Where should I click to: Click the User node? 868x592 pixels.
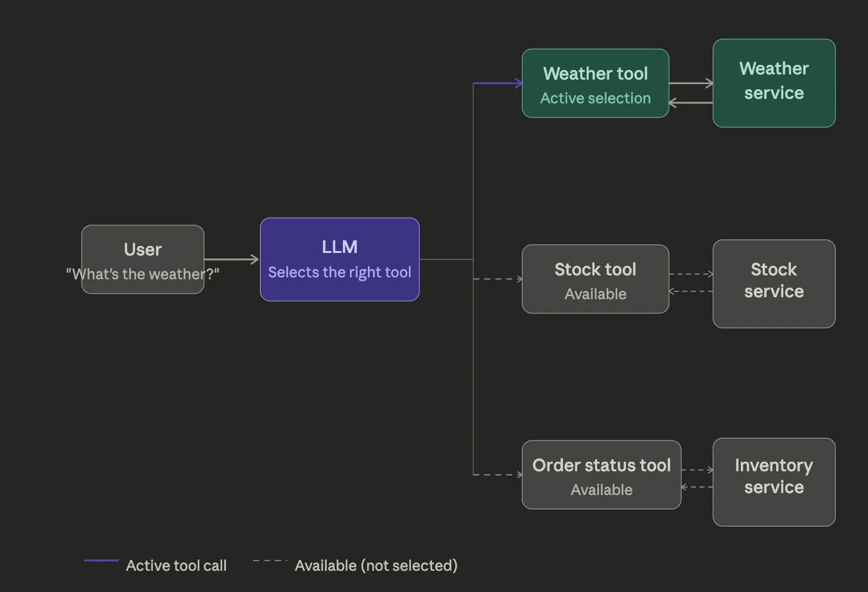point(143,259)
